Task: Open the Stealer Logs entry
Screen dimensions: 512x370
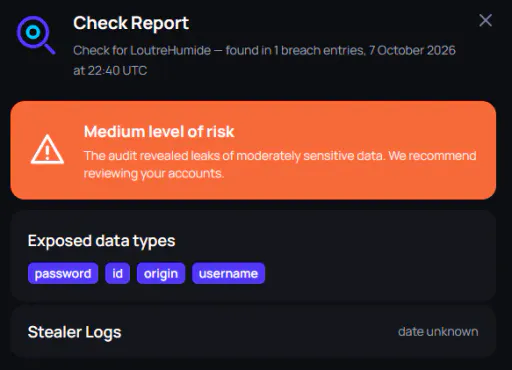Action: point(253,332)
